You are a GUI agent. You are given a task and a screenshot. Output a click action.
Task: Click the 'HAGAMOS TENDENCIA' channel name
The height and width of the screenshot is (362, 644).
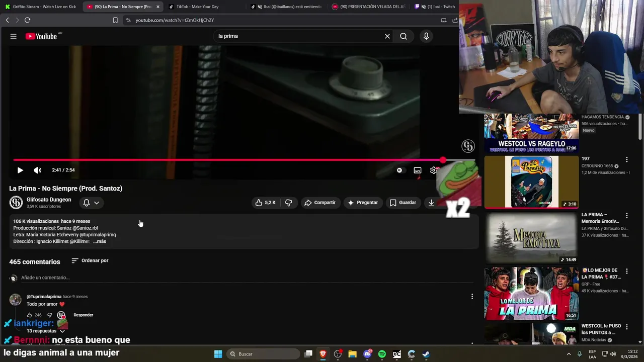point(603,117)
